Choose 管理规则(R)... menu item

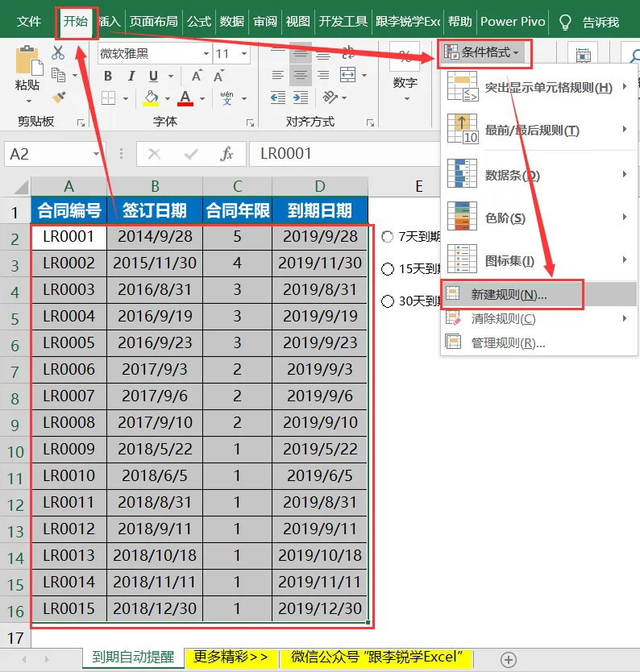pos(539,342)
